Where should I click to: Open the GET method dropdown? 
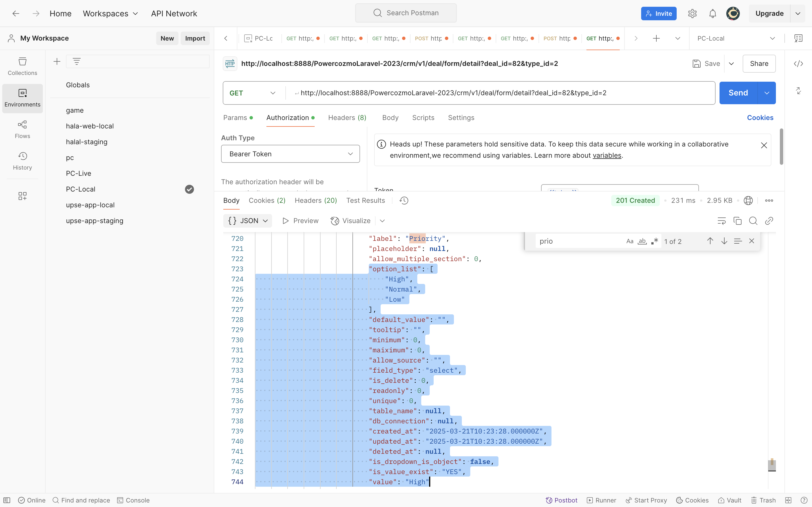[253, 93]
